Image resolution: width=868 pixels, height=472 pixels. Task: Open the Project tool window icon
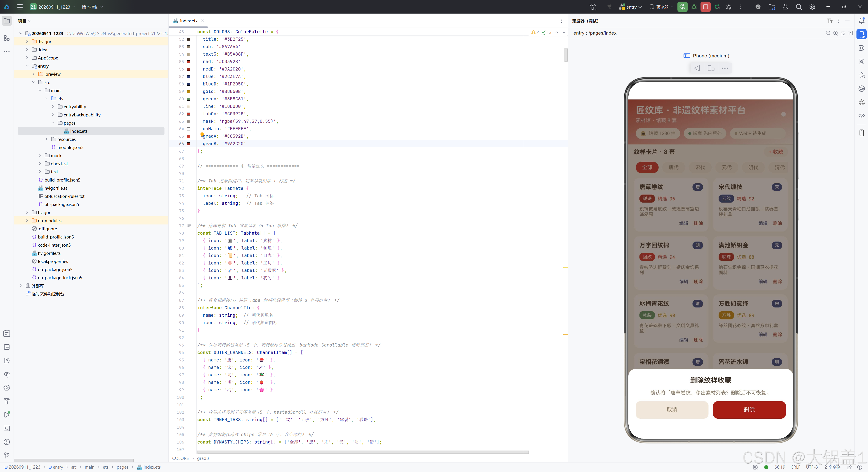click(x=7, y=21)
